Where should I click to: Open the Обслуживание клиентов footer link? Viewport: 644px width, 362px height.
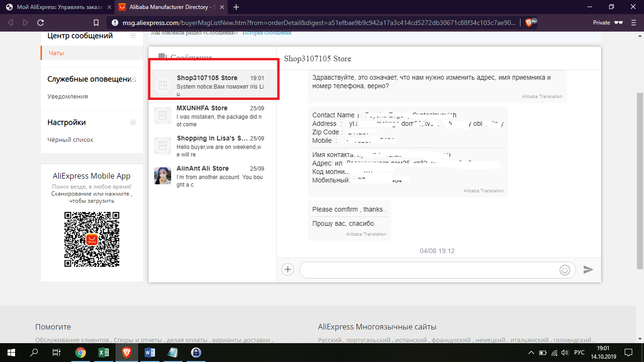(72, 340)
